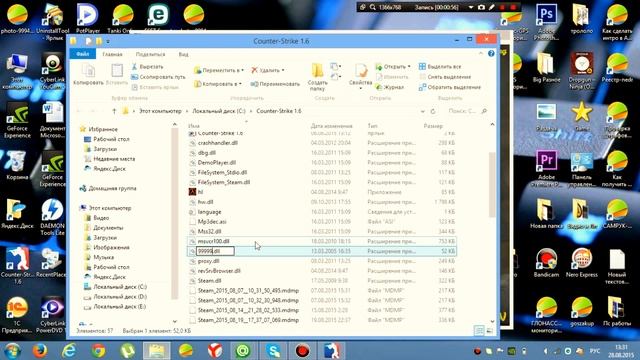Open Google Chrome from the taskbar
640x360 pixels.
(x=98, y=351)
